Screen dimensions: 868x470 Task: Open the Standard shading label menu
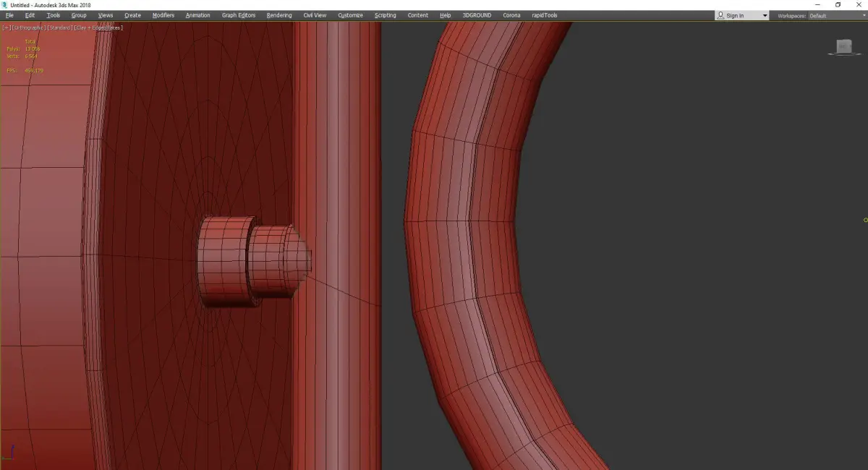click(x=59, y=27)
